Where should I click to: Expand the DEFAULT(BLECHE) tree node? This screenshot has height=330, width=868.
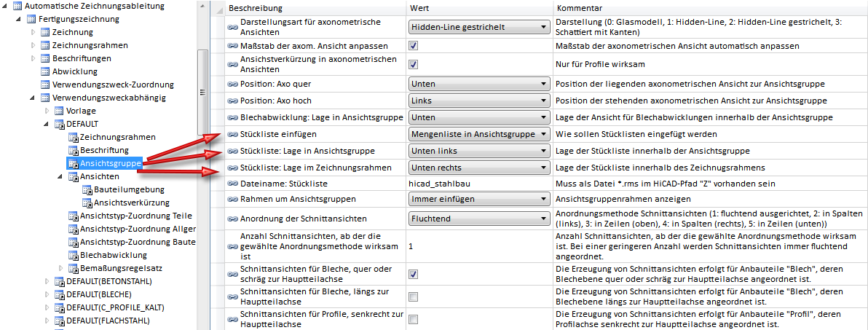[x=46, y=294]
